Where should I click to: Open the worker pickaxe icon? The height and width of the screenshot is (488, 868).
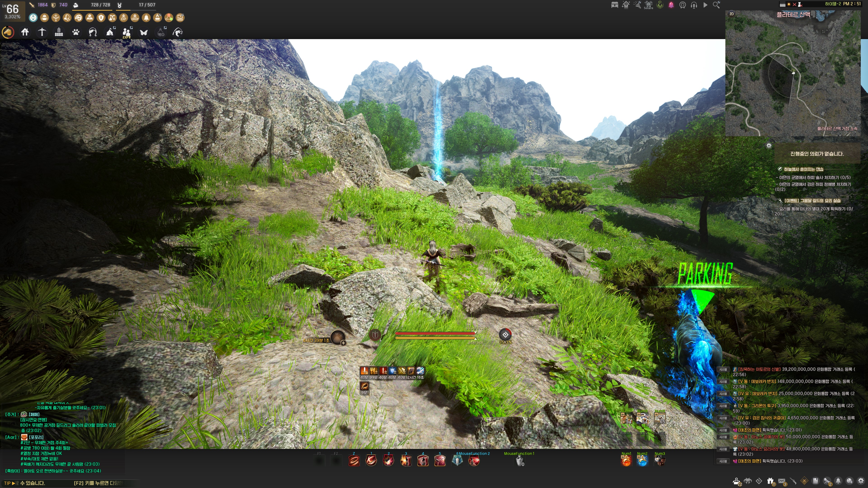pos(42,32)
